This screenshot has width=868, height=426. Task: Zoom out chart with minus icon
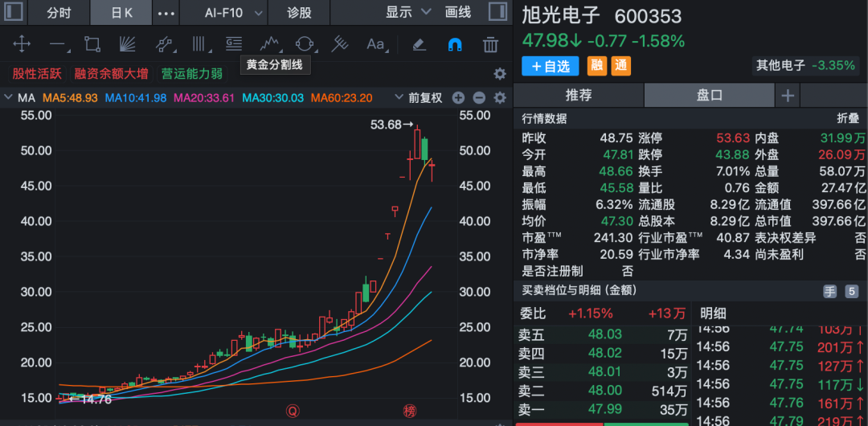pyautogui.click(x=479, y=98)
